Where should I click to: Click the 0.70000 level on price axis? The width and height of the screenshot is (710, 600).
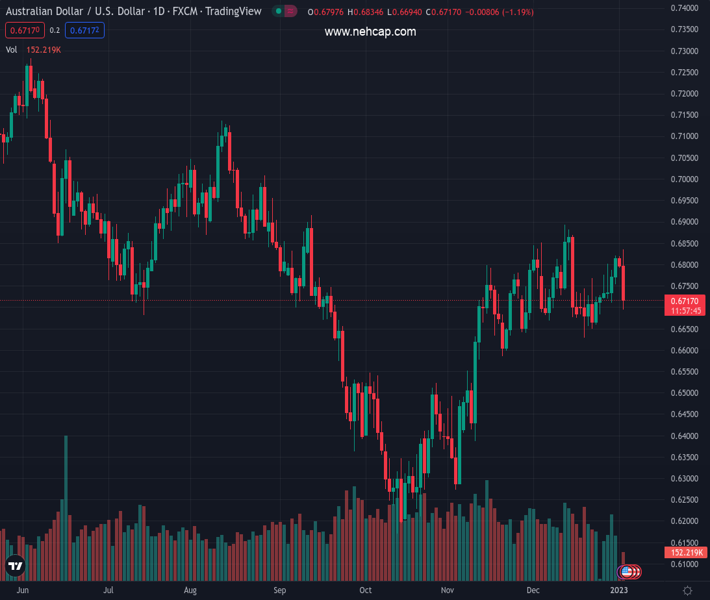coord(685,179)
